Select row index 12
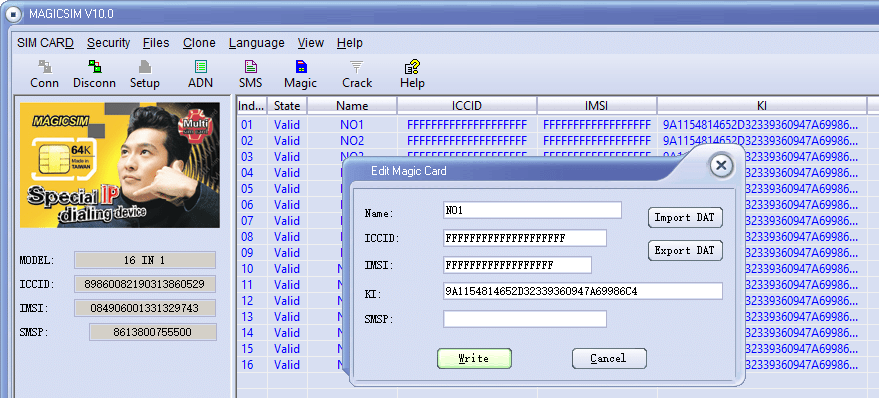The height and width of the screenshot is (398, 879). 247,300
